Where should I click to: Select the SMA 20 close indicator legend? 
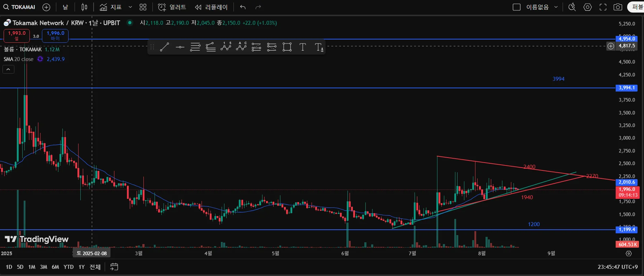pos(19,59)
